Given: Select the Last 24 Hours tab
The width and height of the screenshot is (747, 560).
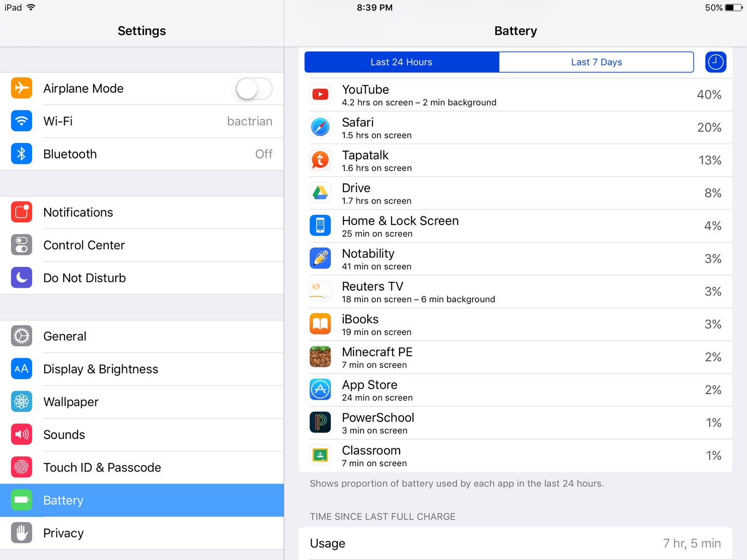Looking at the screenshot, I should (402, 62).
